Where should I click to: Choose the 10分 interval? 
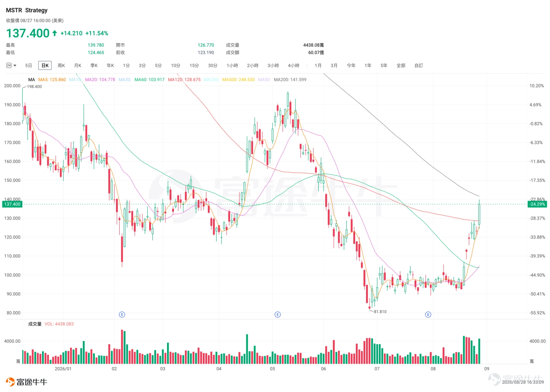click(176, 65)
